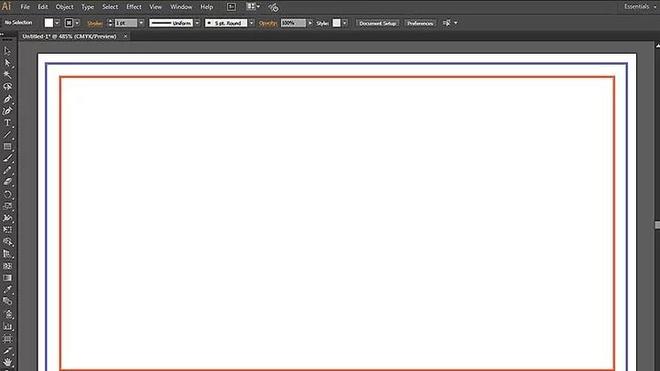The width and height of the screenshot is (660, 371).
Task: Click the Opacity percentage field
Action: [x=293, y=23]
